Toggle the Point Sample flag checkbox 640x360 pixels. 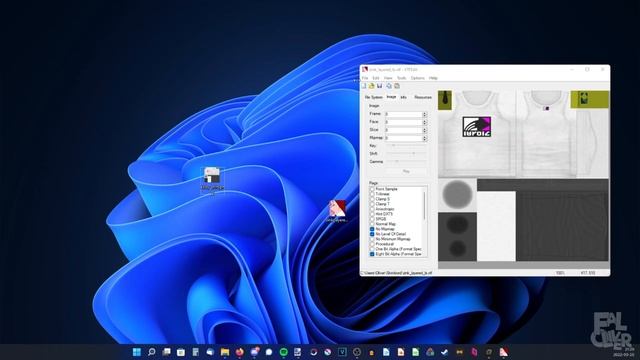(x=372, y=189)
